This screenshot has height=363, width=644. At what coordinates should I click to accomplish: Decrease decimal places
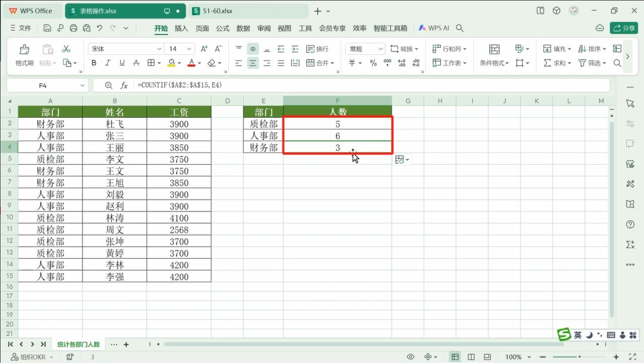pos(416,63)
